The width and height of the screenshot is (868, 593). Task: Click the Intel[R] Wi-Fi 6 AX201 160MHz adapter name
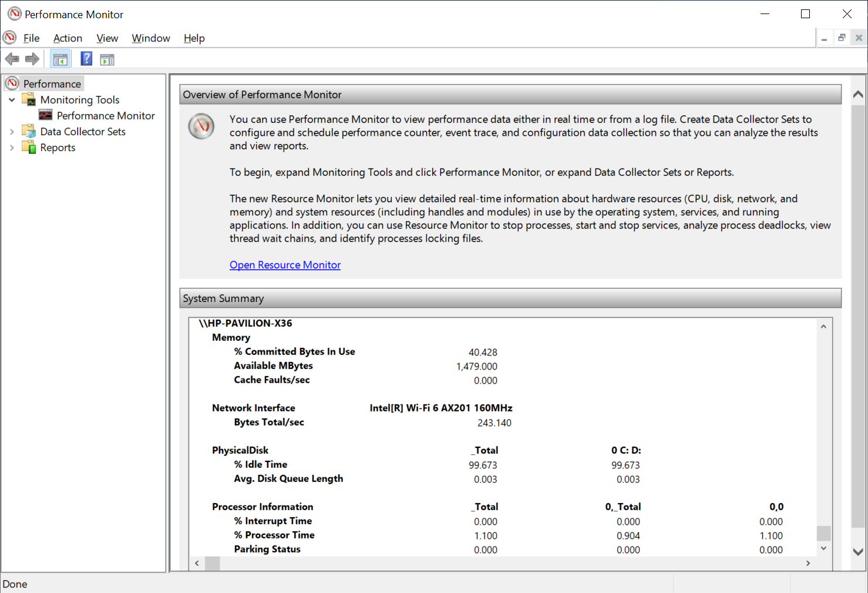pyautogui.click(x=441, y=408)
